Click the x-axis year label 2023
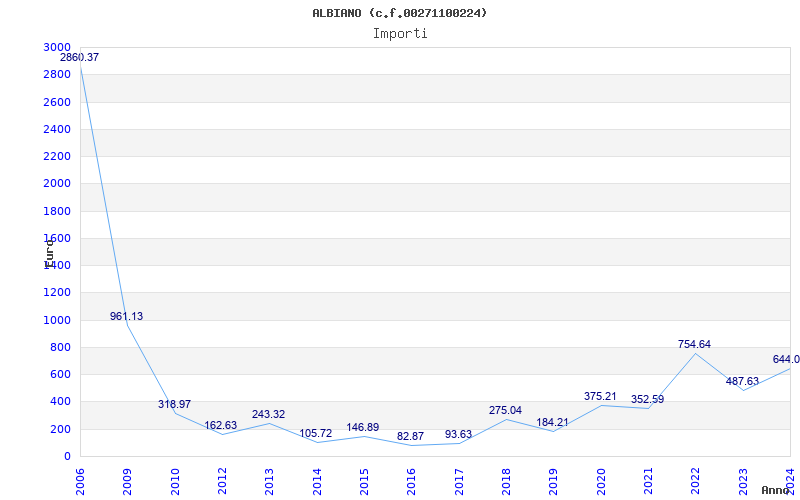The width and height of the screenshot is (800, 500). (x=743, y=481)
